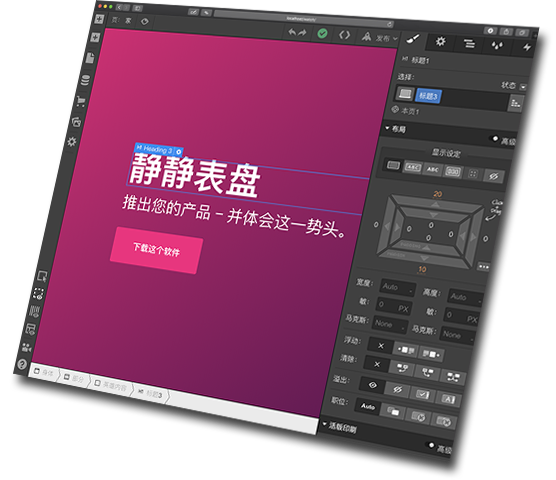Collapse the 布局 section

tap(396, 129)
